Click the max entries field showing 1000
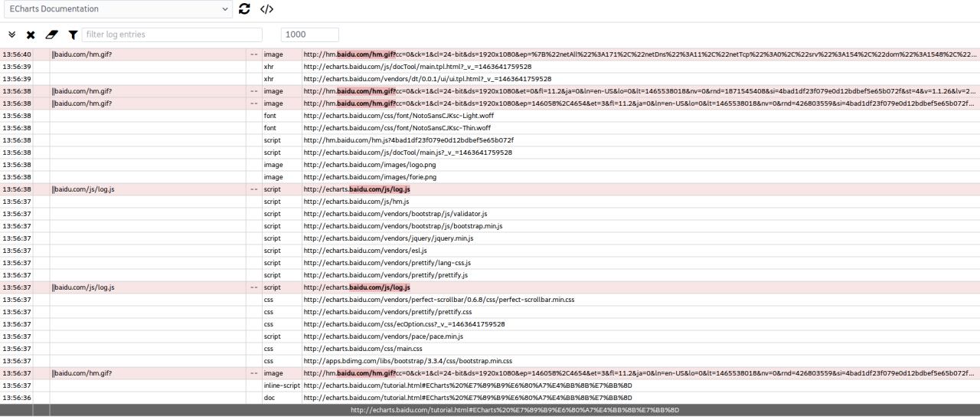Viewport: 980px width, 420px height. click(310, 34)
